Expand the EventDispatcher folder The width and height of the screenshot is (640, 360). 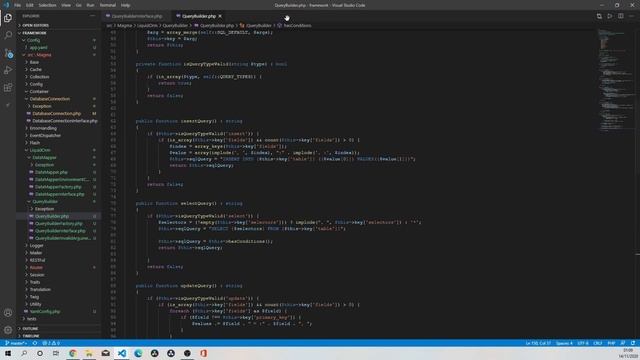point(45,136)
